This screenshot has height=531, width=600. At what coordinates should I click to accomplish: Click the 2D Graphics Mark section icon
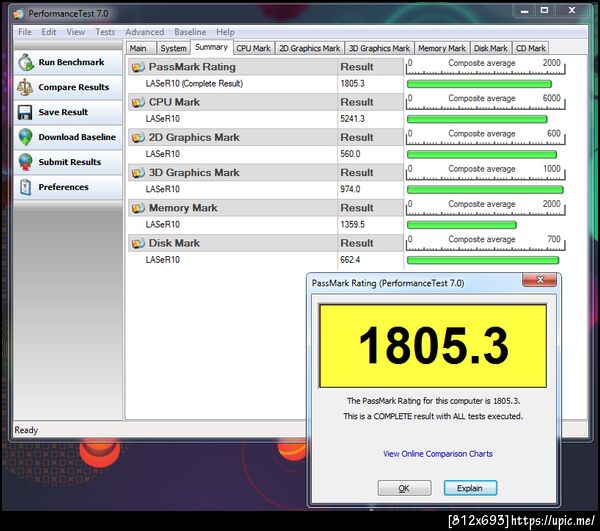click(x=138, y=138)
